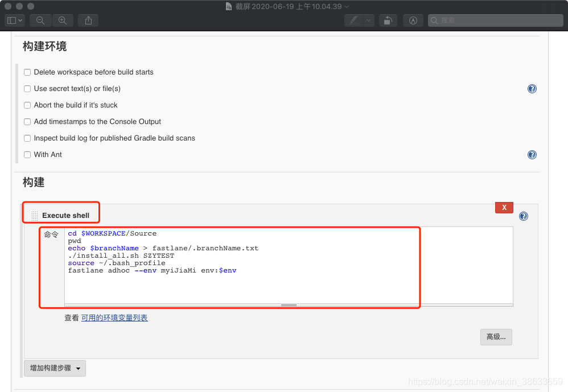This screenshot has height=392, width=568.
Task: Open the sidebar view dropdown chevron
Action: (20, 20)
